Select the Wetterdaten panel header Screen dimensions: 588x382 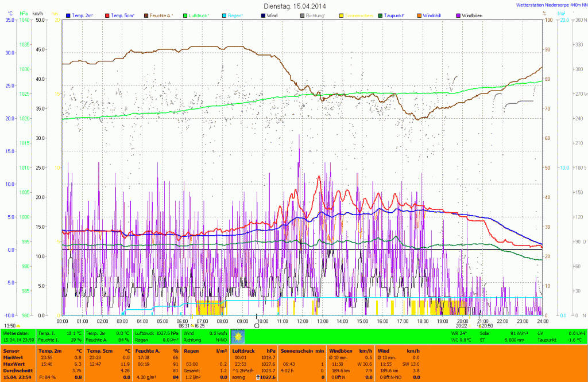click(x=16, y=333)
